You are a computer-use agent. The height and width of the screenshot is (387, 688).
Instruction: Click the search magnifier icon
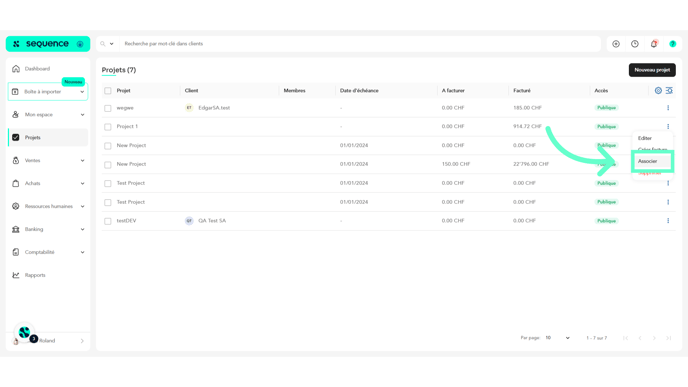point(103,44)
